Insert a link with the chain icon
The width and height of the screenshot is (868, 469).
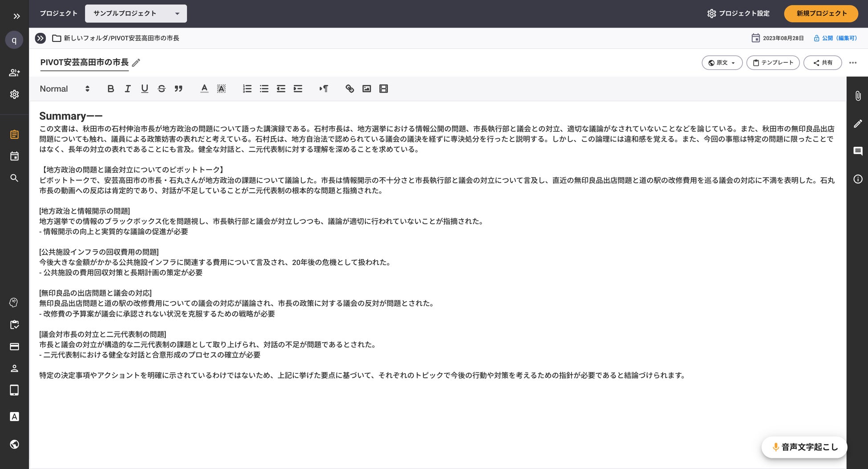(x=349, y=89)
